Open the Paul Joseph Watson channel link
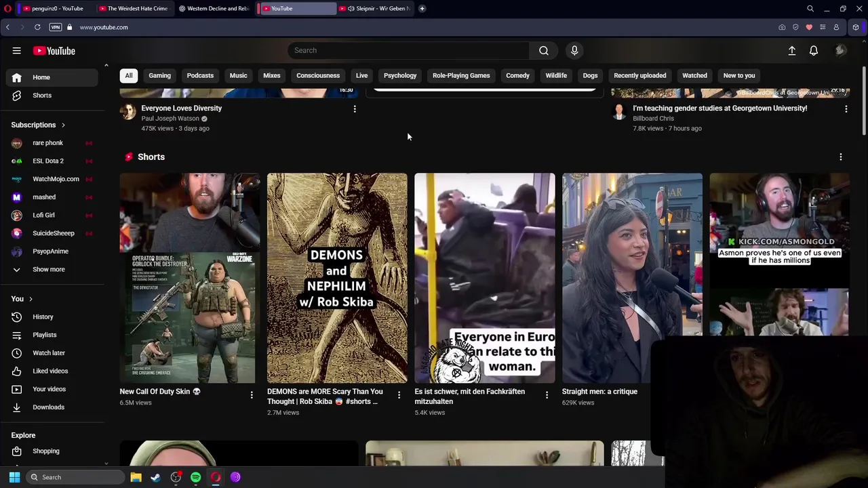This screenshot has width=868, height=488. [x=170, y=119]
